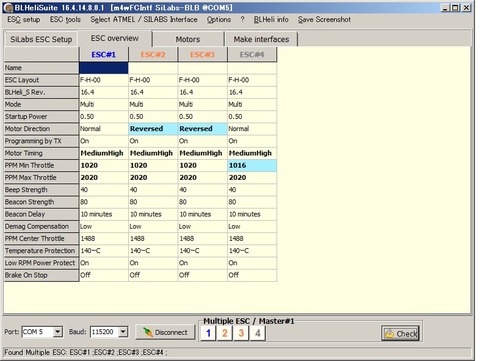Click the Beacon Strength row label
Screen dimensions: 500x361
coord(41,202)
